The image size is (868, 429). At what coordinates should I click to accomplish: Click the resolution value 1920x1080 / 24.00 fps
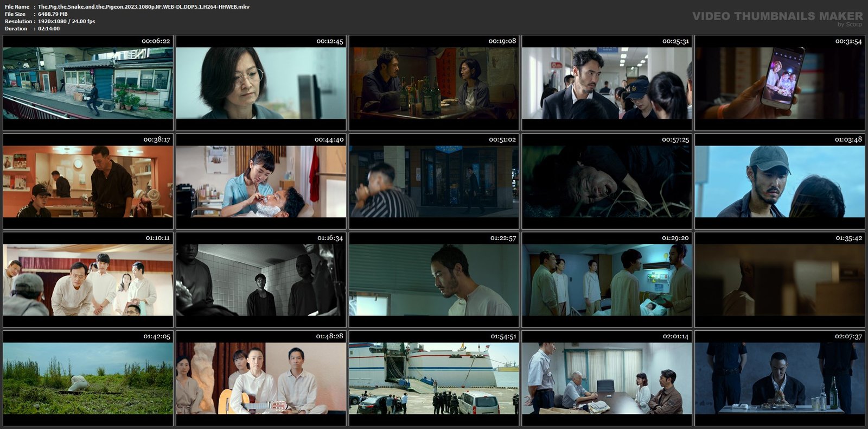point(66,21)
